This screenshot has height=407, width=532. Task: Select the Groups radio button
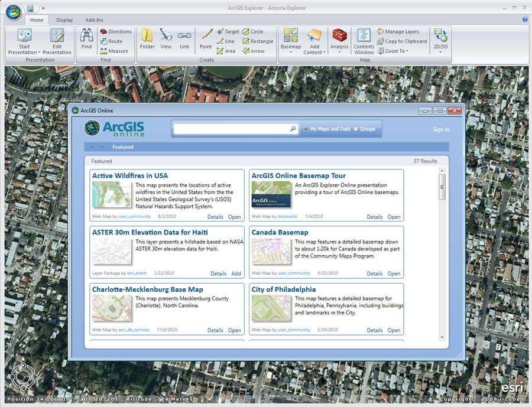[355, 129]
